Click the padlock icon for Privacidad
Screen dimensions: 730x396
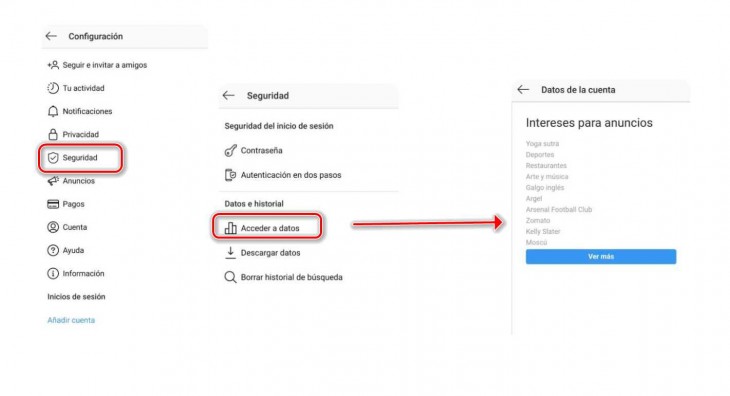click(x=53, y=134)
